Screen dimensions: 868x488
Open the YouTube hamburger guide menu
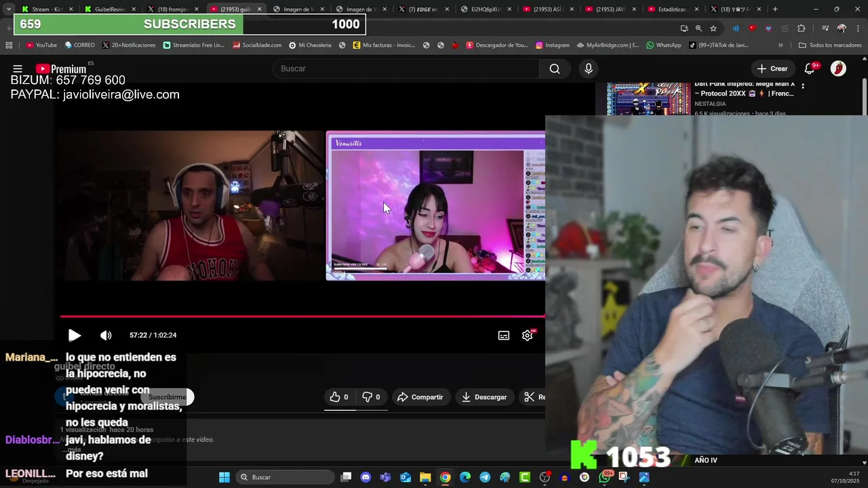click(18, 68)
